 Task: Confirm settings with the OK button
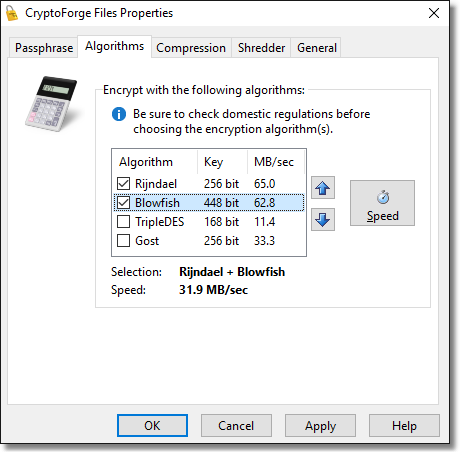152,426
